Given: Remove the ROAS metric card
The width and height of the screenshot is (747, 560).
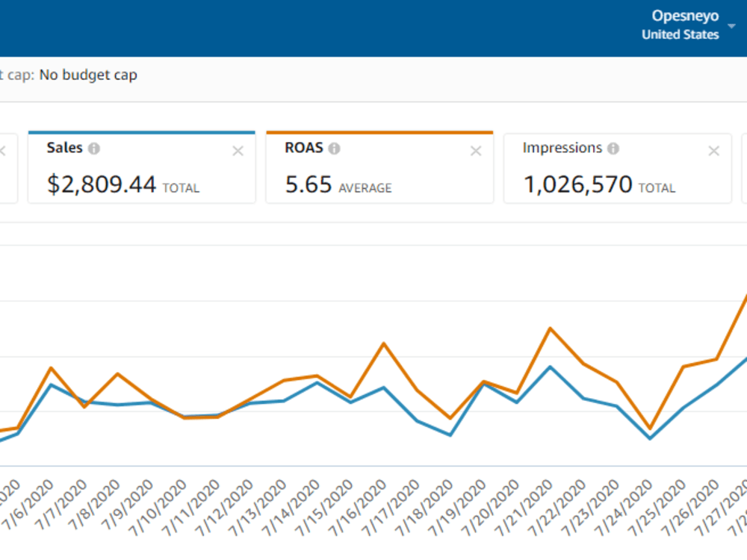Looking at the screenshot, I should [475, 151].
